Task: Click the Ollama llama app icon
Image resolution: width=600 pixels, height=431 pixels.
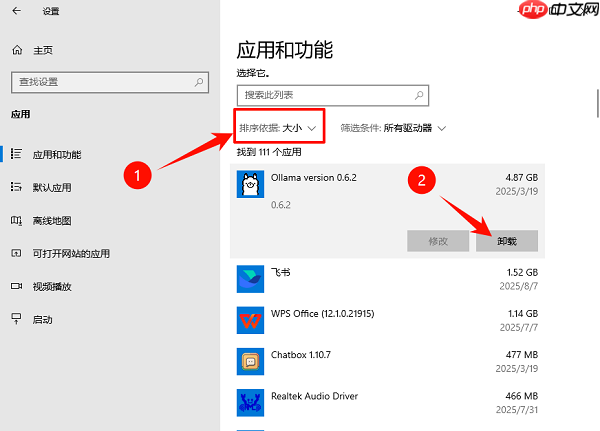Action: coord(250,184)
